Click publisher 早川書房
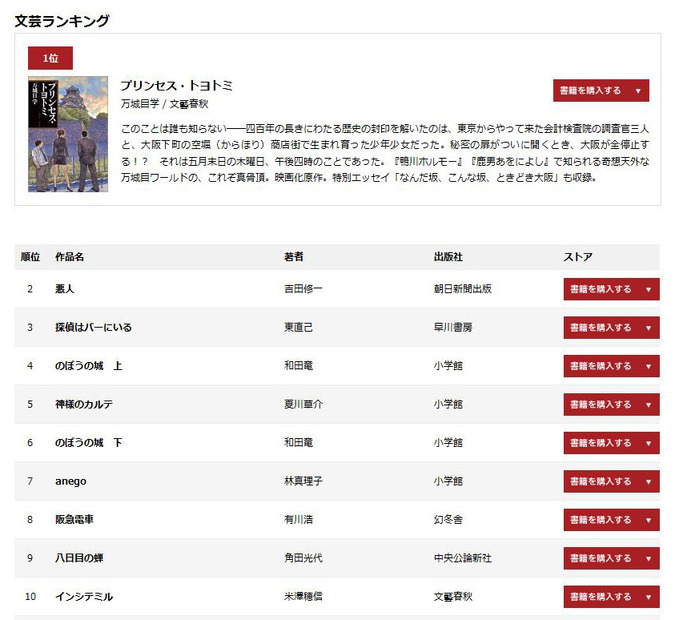Image resolution: width=675 pixels, height=620 pixels. coord(453,327)
